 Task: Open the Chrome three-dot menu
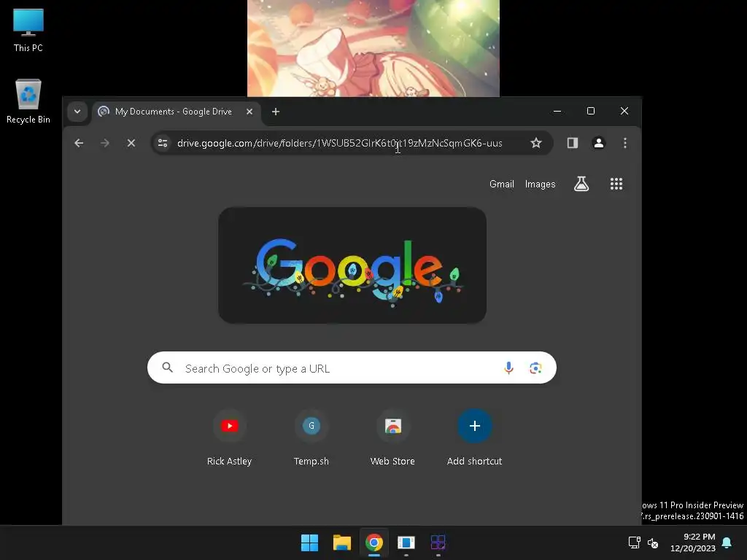[624, 143]
